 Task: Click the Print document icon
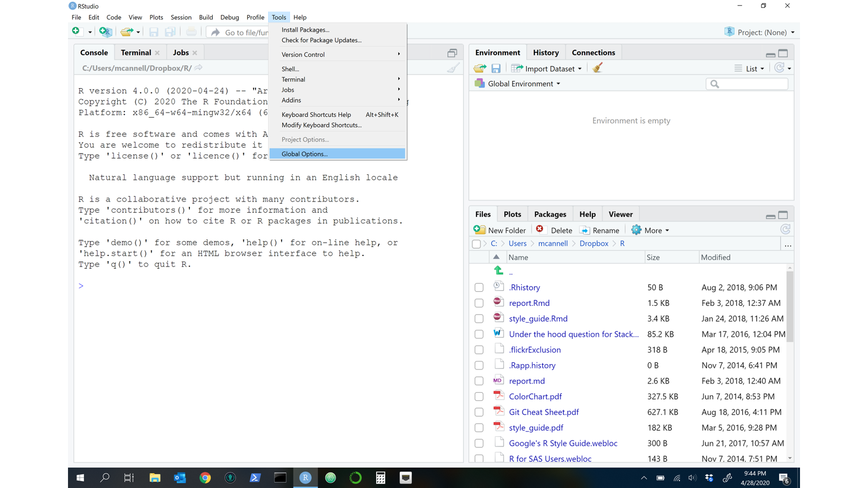(191, 32)
